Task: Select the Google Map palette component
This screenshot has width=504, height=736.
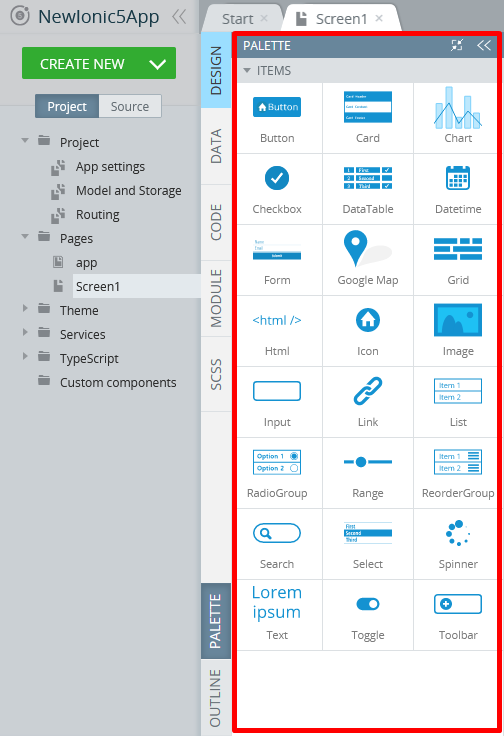Action: pyautogui.click(x=368, y=260)
